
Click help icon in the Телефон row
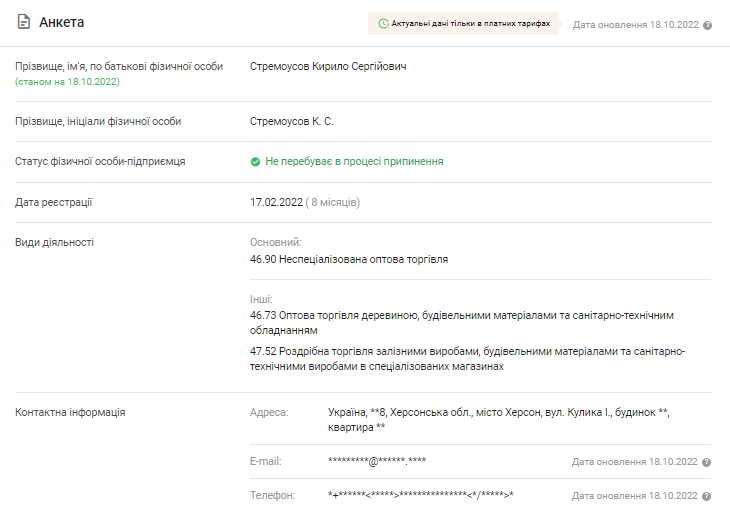707,496
